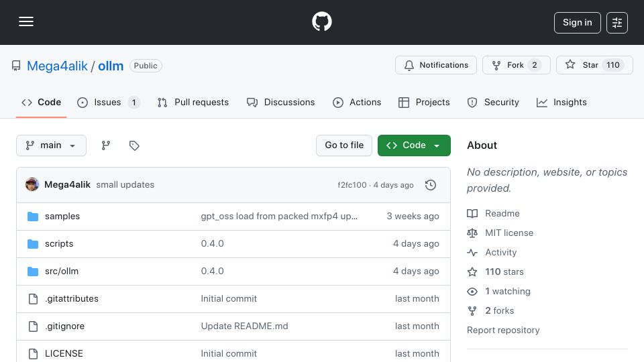This screenshot has width=644, height=362.
Task: Open 'gpt_oss load from packed mxfp4' commit
Action: point(279,217)
